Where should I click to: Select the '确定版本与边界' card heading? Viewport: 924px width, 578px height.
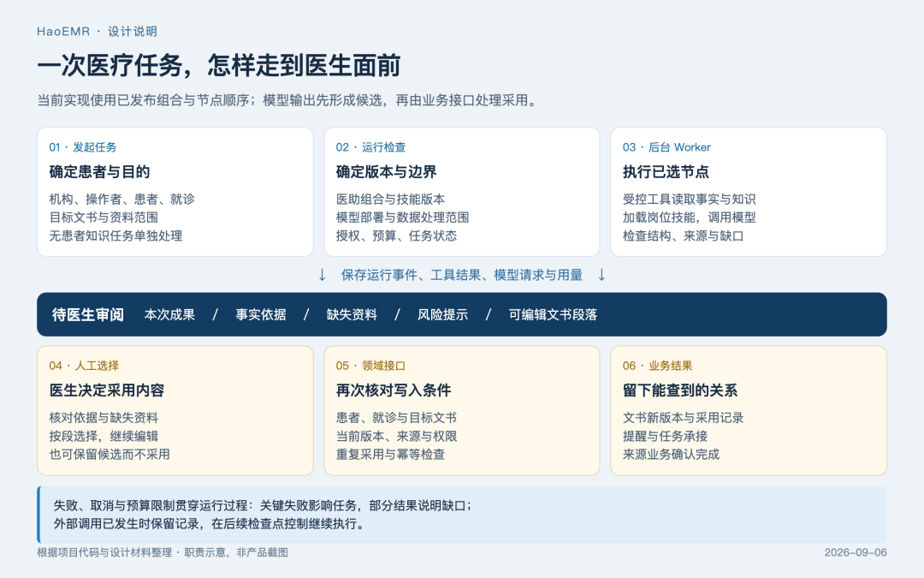(387, 171)
